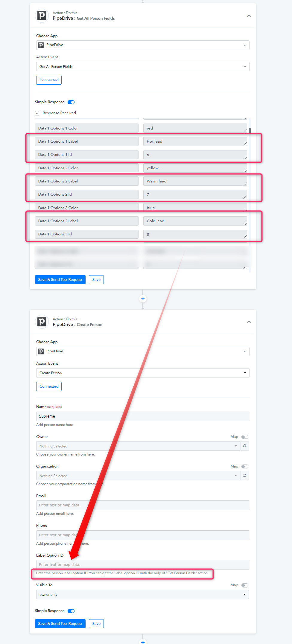Click the 'yellow' color value field

coord(195,168)
